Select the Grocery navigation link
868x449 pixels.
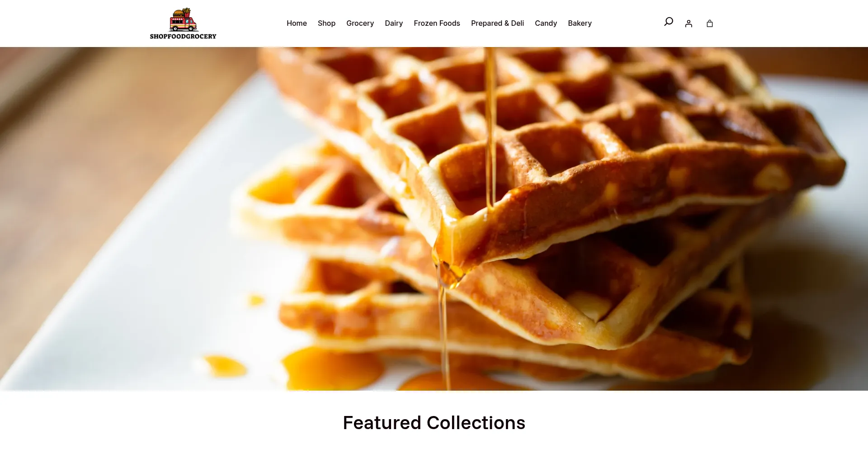click(x=360, y=23)
